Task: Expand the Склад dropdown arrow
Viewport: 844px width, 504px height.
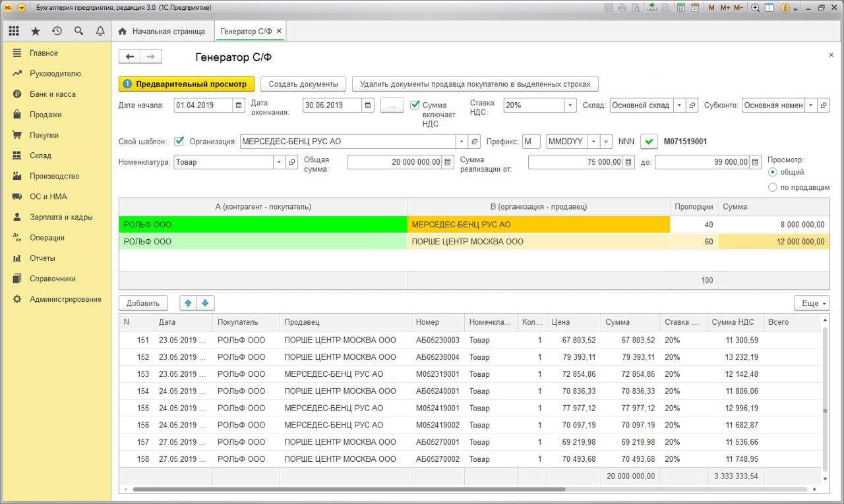Action: 679,105
